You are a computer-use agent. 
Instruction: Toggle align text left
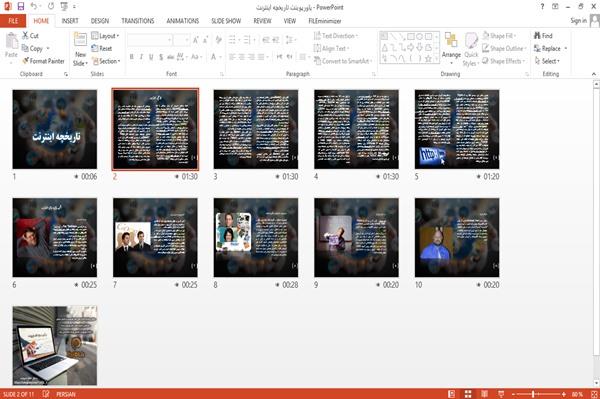[x=232, y=57]
